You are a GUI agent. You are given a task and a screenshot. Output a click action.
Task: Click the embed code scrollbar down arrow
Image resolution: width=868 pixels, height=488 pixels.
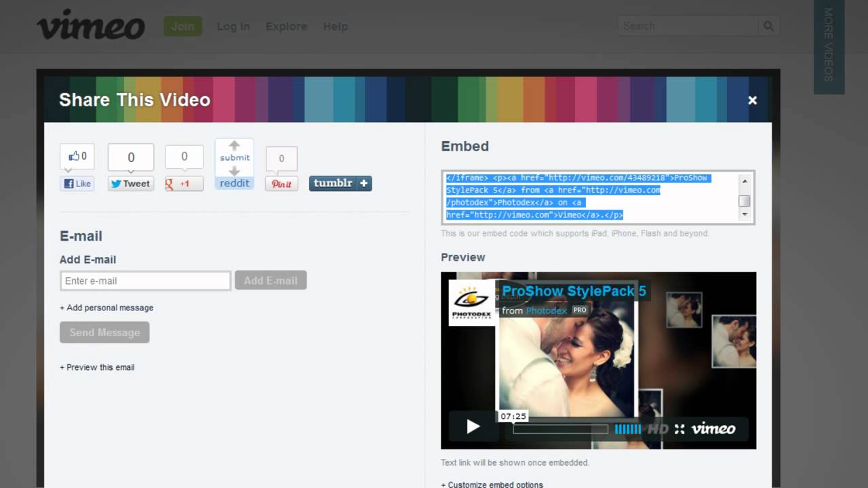(745, 214)
